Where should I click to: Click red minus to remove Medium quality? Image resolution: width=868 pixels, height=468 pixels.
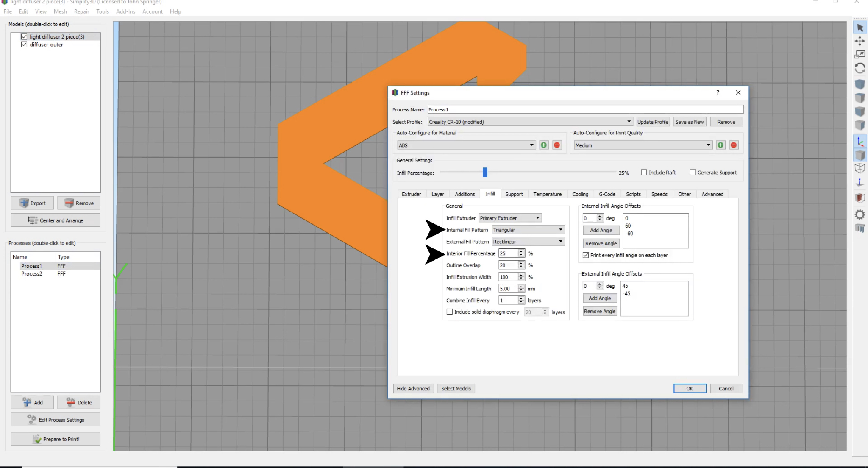point(734,145)
